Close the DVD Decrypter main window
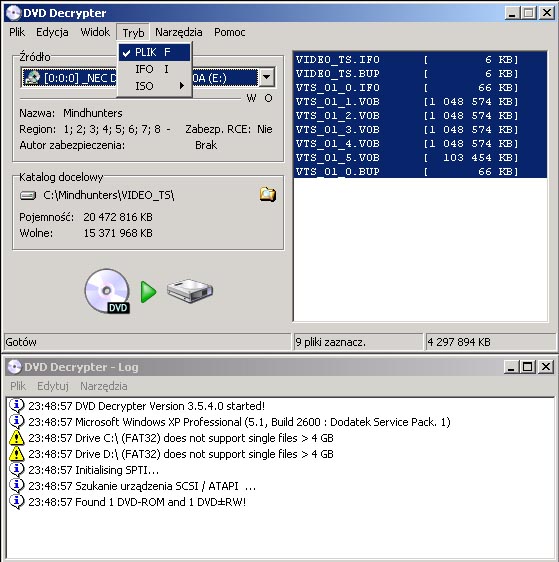The height and width of the screenshot is (562, 559). [547, 13]
